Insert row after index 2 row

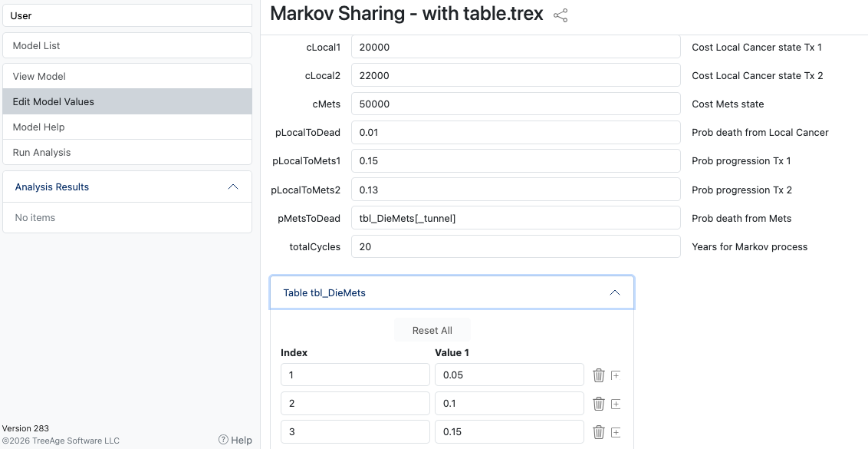616,404
